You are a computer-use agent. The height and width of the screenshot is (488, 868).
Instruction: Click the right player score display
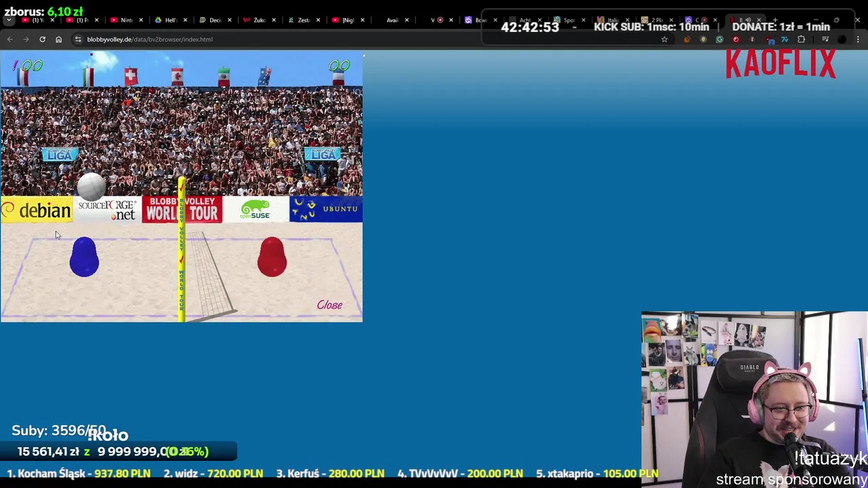point(339,66)
